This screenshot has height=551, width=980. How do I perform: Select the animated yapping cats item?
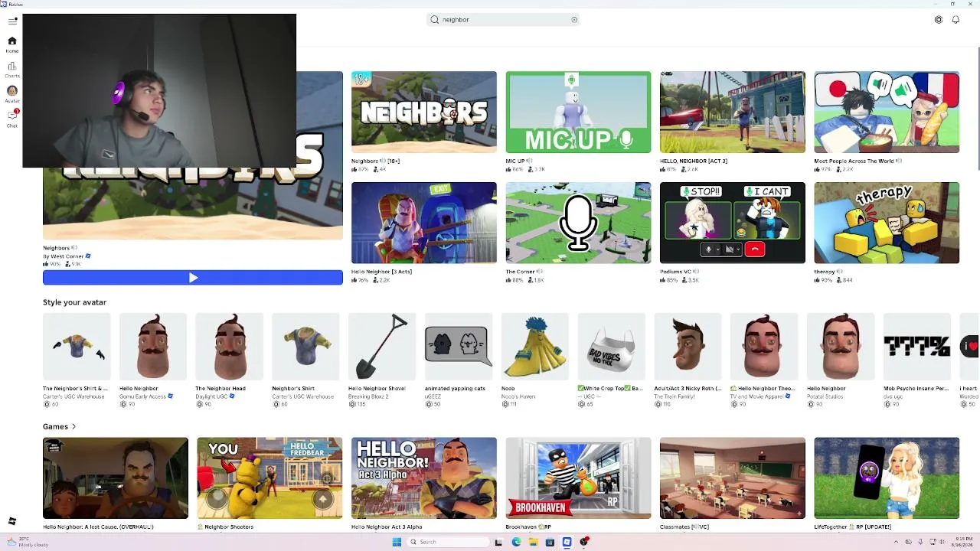click(459, 347)
